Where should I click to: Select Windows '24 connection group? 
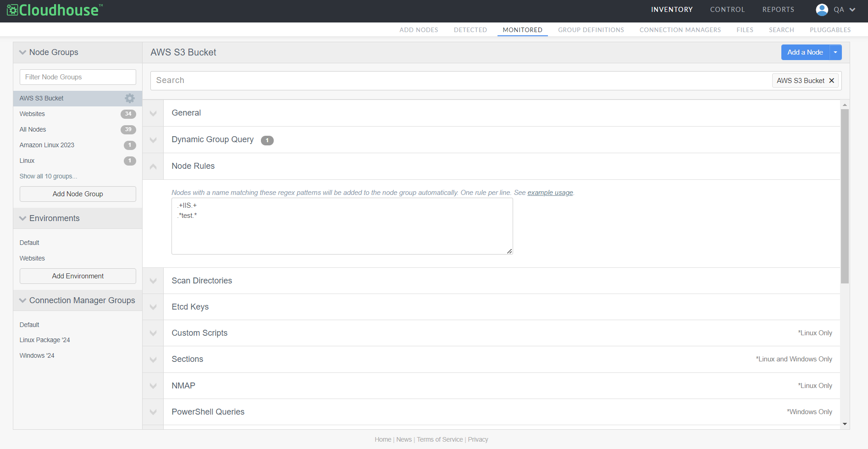[37, 355]
